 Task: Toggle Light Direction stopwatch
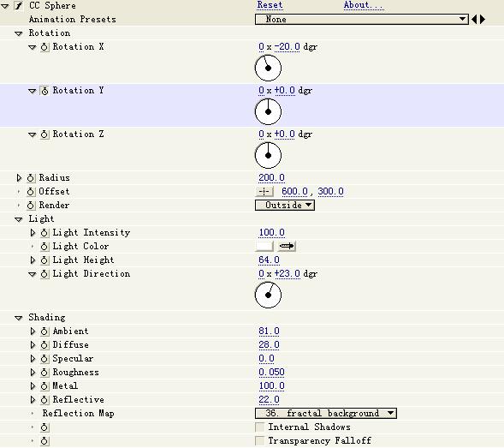[44, 274]
